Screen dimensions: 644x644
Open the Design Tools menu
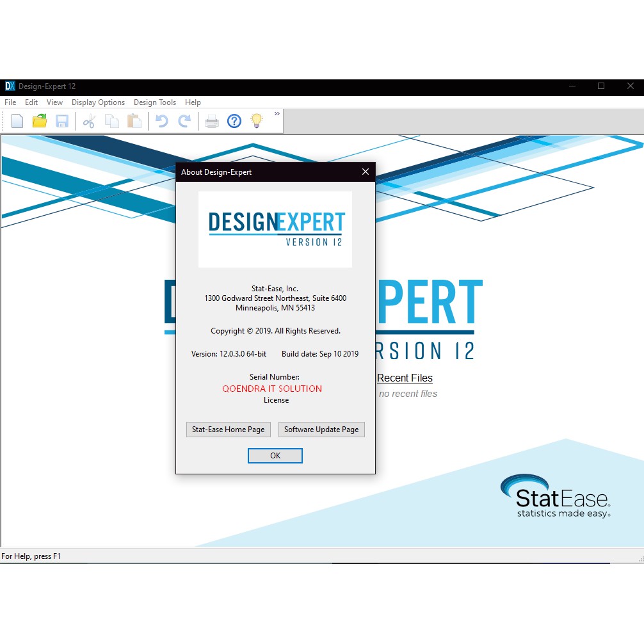(154, 102)
